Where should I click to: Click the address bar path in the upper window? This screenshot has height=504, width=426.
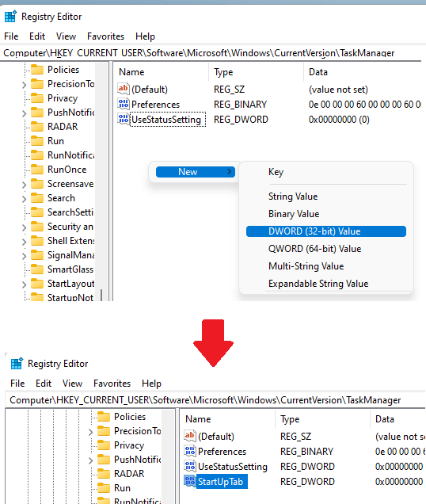point(199,53)
